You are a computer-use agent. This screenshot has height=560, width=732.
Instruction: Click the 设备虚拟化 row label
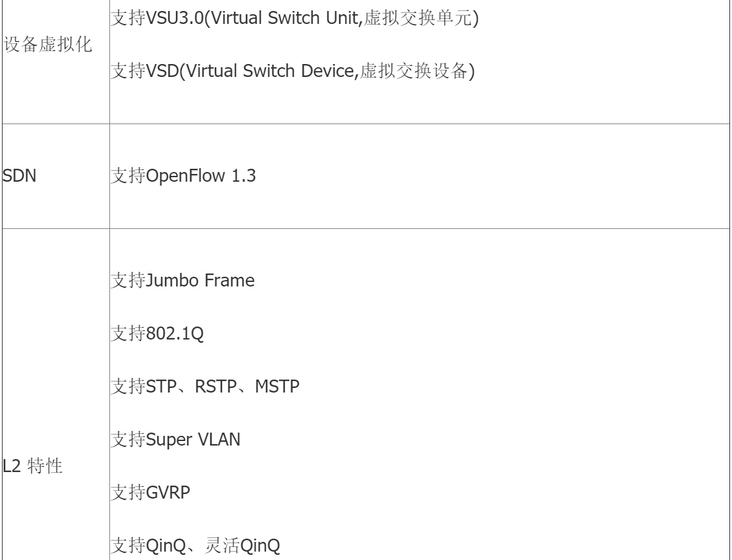(x=48, y=45)
